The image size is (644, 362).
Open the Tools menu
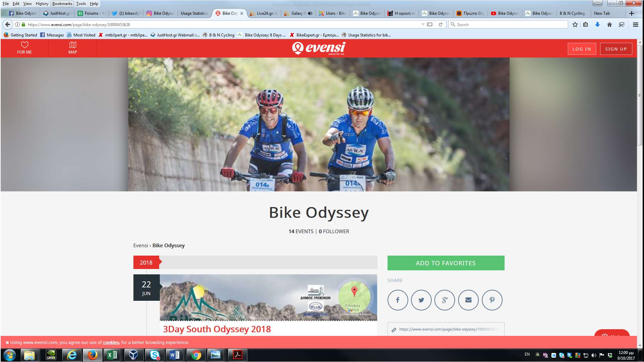pyautogui.click(x=81, y=4)
